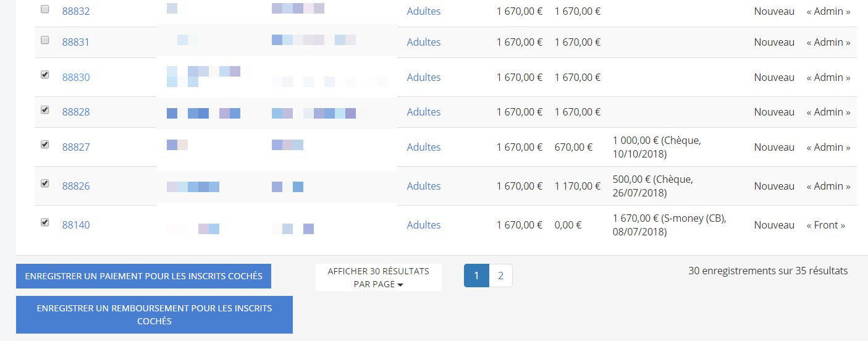The width and height of the screenshot is (868, 341).
Task: Toggle the checkbox for registration 88827
Action: pyautogui.click(x=44, y=145)
